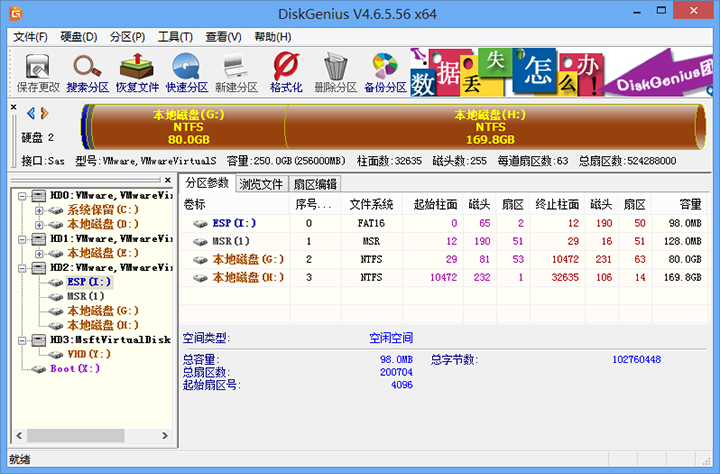Click New Partition (新建分区) icon
Viewport: 720px width, 474px height.
[x=236, y=73]
